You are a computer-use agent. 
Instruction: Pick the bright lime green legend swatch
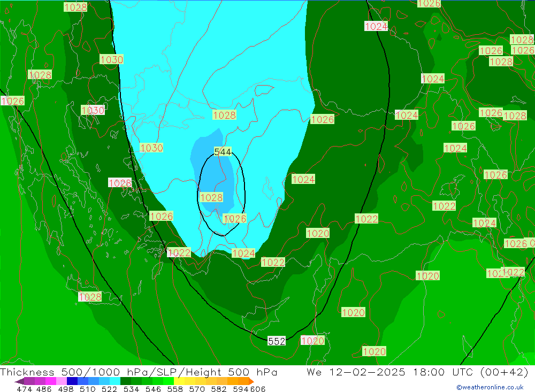[x=169, y=381]
